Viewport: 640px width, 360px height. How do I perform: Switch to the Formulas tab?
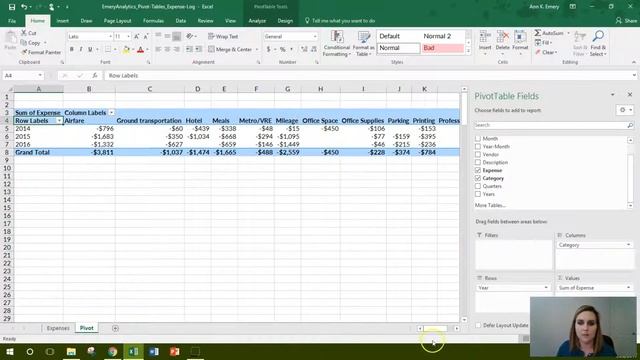point(153,21)
